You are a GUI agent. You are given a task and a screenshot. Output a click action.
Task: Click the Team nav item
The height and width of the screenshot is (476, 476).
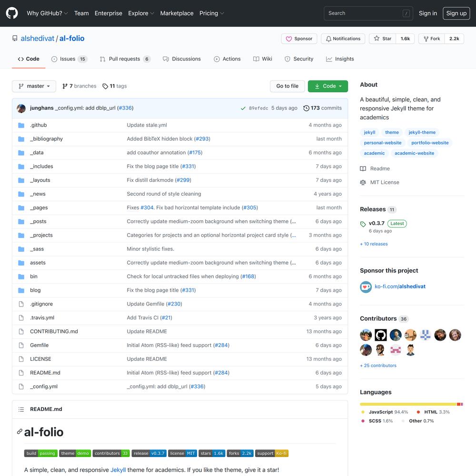81,13
